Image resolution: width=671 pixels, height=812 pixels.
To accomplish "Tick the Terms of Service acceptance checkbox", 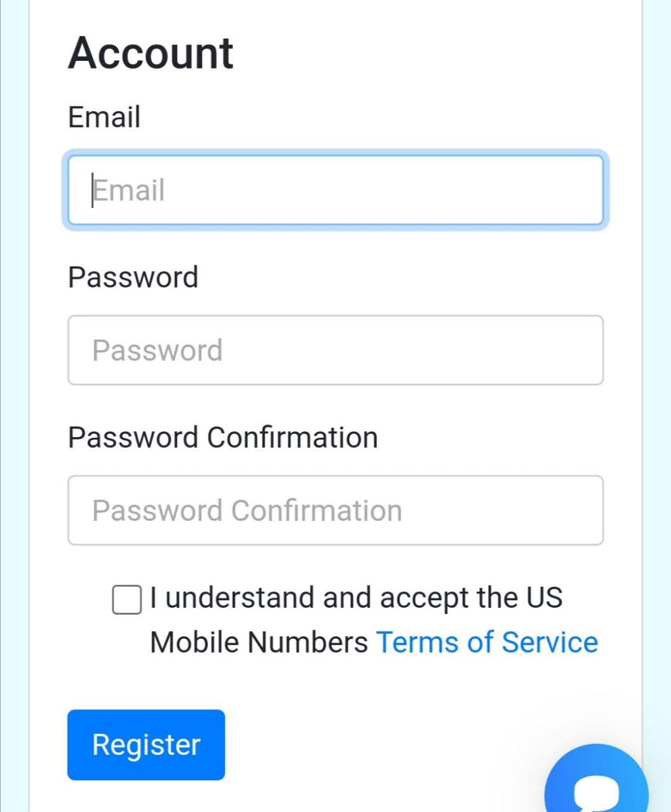I will coord(126,599).
